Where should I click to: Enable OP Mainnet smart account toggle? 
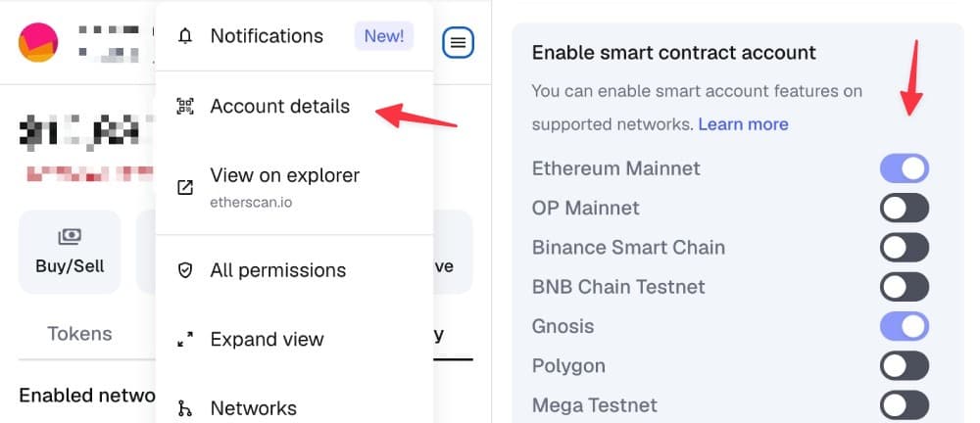[904, 209]
